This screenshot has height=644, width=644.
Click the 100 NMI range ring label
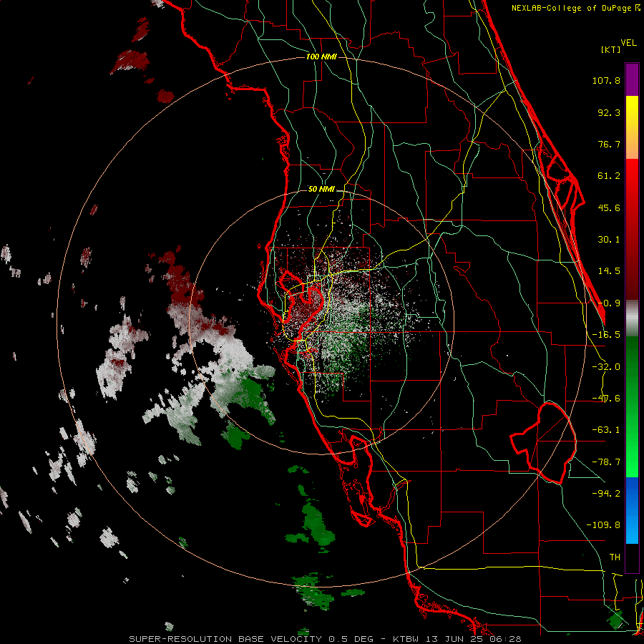click(x=321, y=57)
